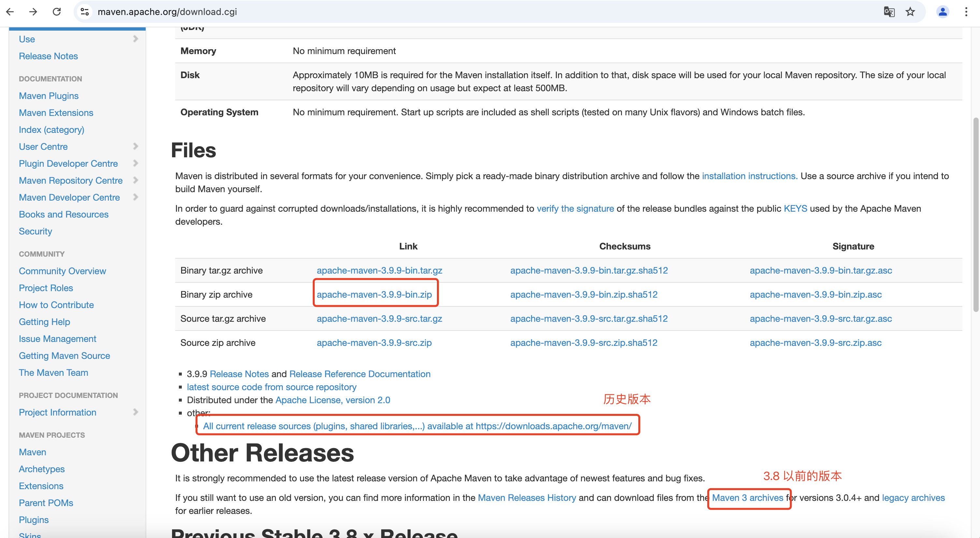980x538 pixels.
Task: Open Issue Management sidebar link
Action: pyautogui.click(x=57, y=339)
